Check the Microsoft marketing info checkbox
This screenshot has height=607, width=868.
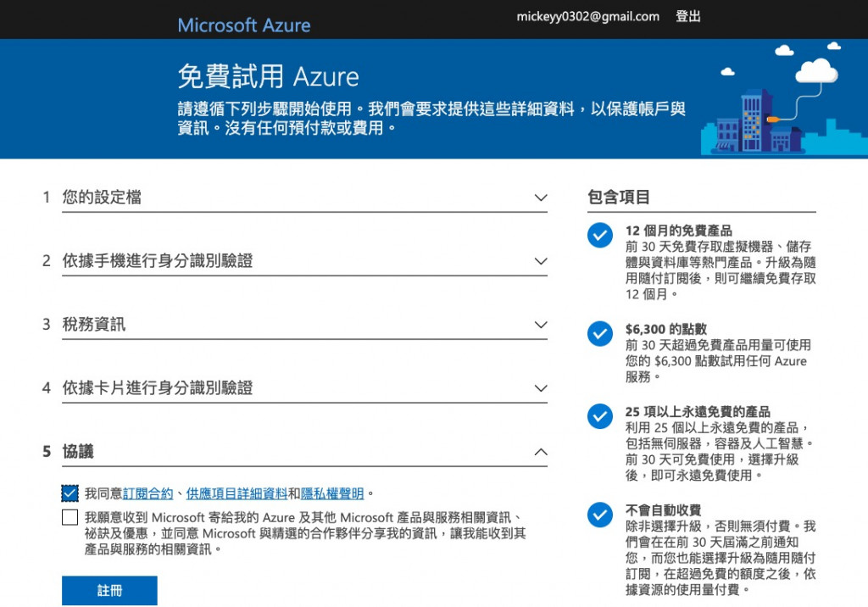pos(70,517)
